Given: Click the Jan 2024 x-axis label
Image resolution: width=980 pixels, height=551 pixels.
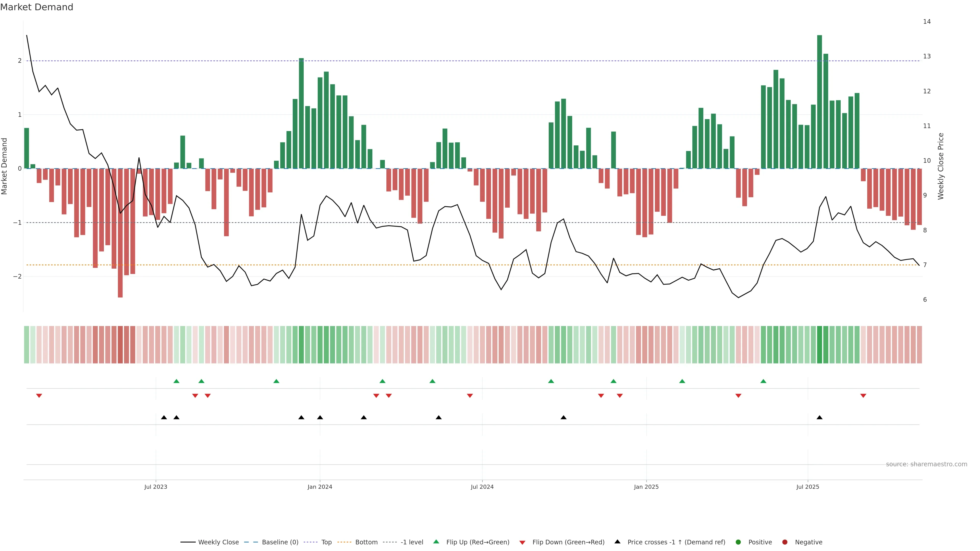Looking at the screenshot, I should (320, 487).
